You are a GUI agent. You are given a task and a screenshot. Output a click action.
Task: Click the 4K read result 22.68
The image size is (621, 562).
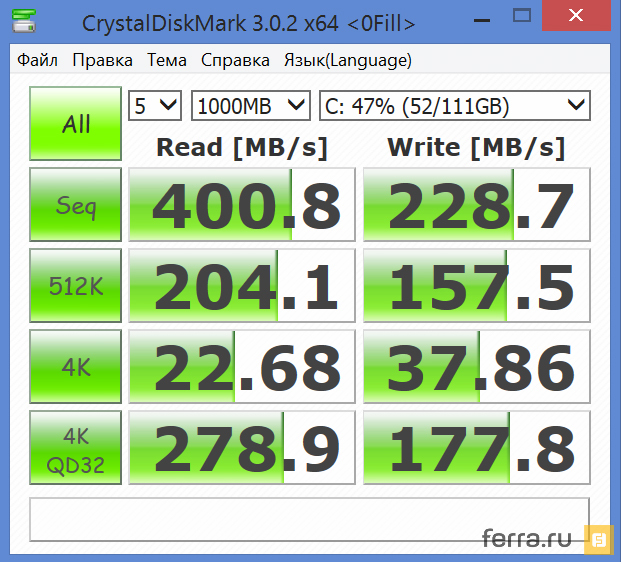[x=242, y=366]
